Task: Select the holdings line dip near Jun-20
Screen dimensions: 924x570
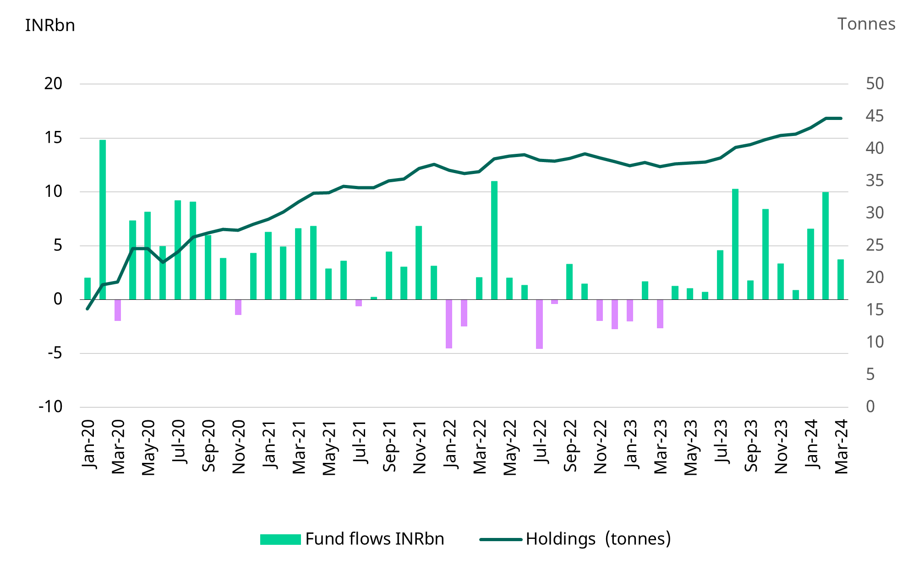Action: [163, 262]
